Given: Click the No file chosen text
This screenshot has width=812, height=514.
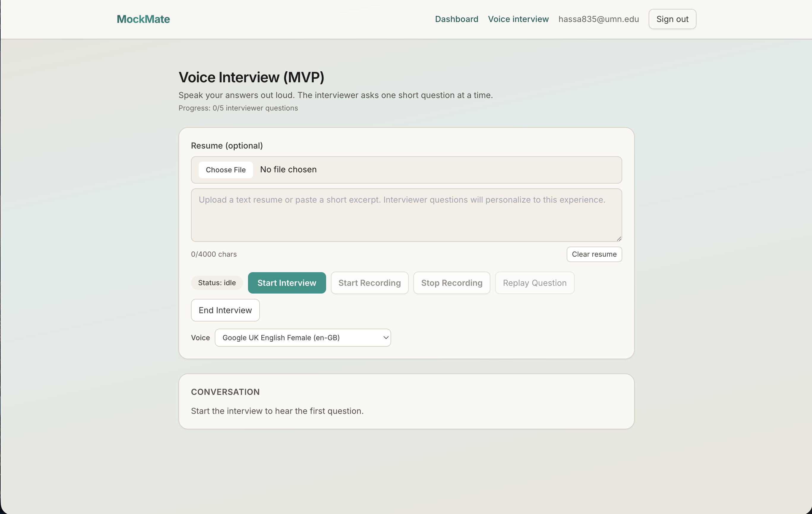Looking at the screenshot, I should coord(288,170).
